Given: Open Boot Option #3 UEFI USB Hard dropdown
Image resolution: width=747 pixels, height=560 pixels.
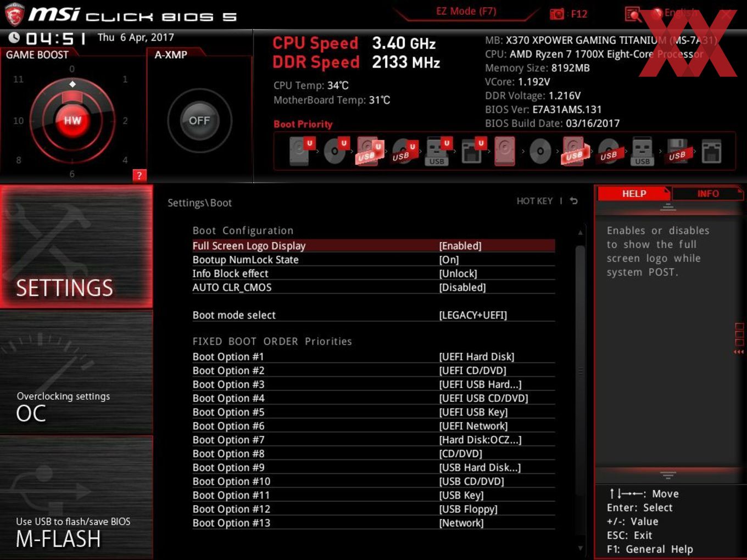Looking at the screenshot, I should 481,384.
